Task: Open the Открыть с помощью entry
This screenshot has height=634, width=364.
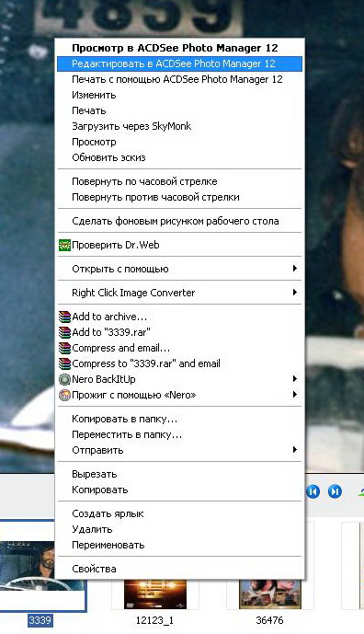Action: (180, 269)
